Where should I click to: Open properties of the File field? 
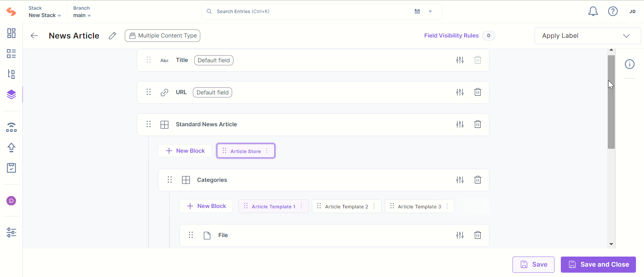pos(460,235)
